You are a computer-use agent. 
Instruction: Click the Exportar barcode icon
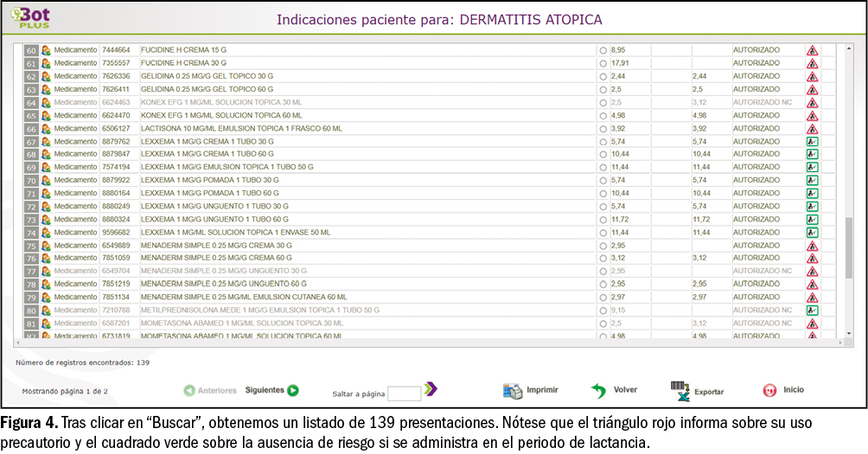coord(681,391)
